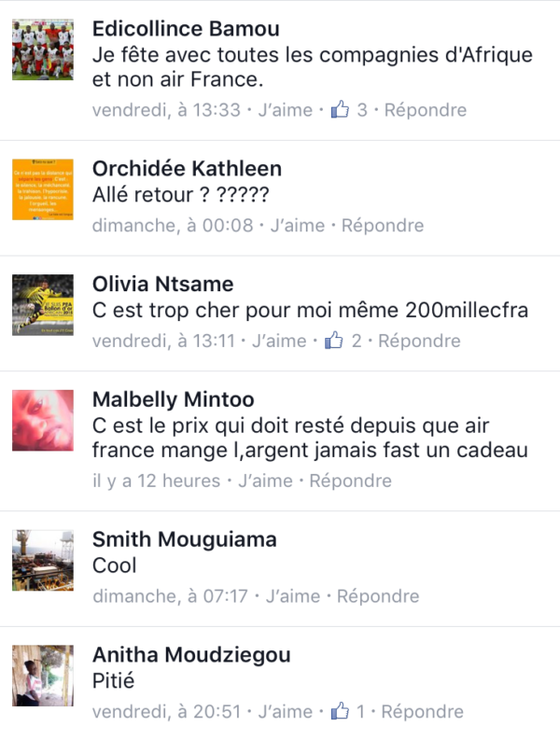Like Orchidée Kathleen's comment via J'aime
Screen dimensions: 560x740
pyautogui.click(x=298, y=225)
